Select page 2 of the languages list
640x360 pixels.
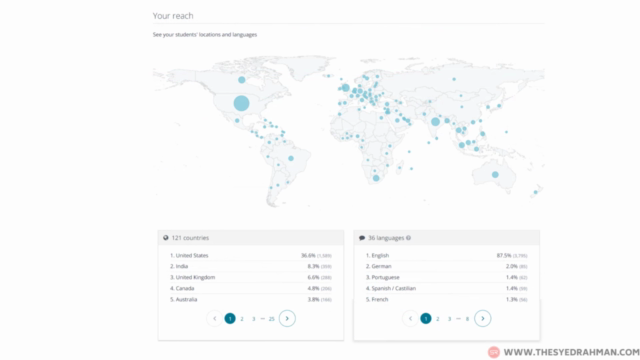click(x=438, y=319)
